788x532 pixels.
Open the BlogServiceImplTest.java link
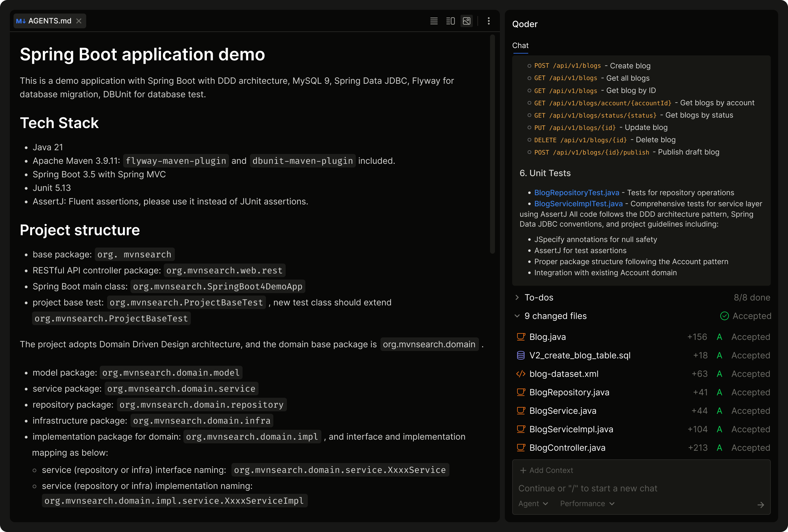578,204
